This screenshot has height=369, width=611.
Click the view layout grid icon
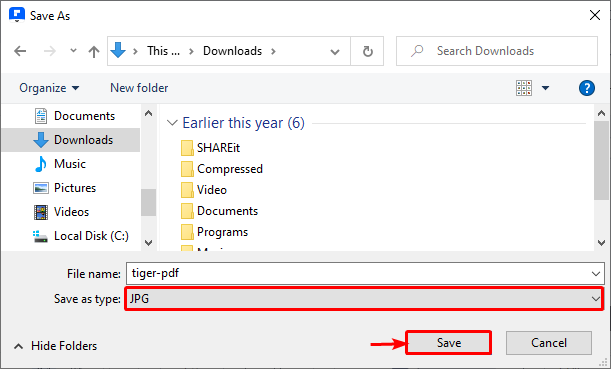point(524,88)
